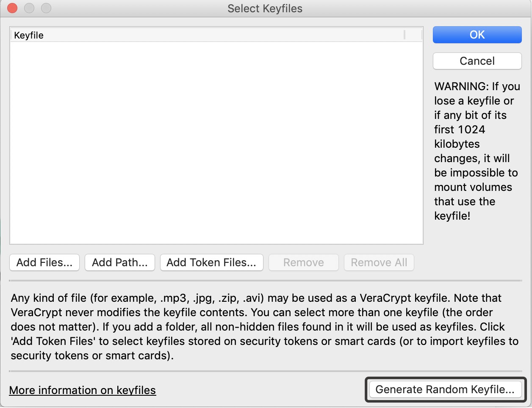Viewport: 532px width, 408px height.
Task: Click the greyed-out Remove All button
Action: [x=379, y=262]
